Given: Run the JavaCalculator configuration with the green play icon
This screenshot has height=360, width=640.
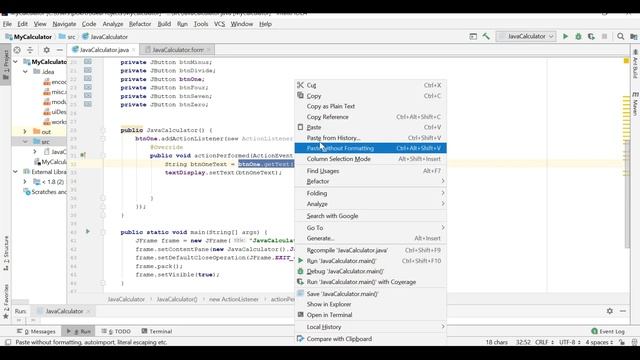Looking at the screenshot, I should 565,36.
